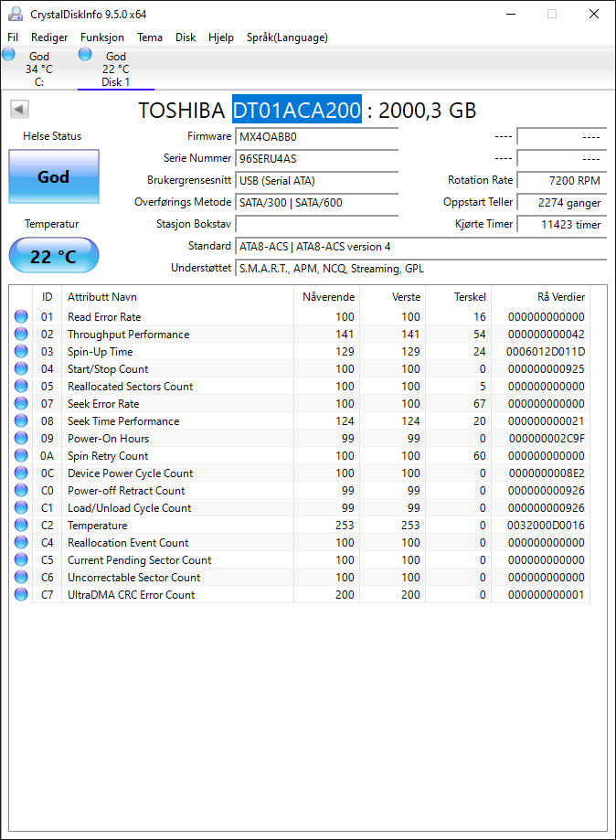This screenshot has width=616, height=840.
Task: Open the Fil menu
Action: (x=13, y=37)
